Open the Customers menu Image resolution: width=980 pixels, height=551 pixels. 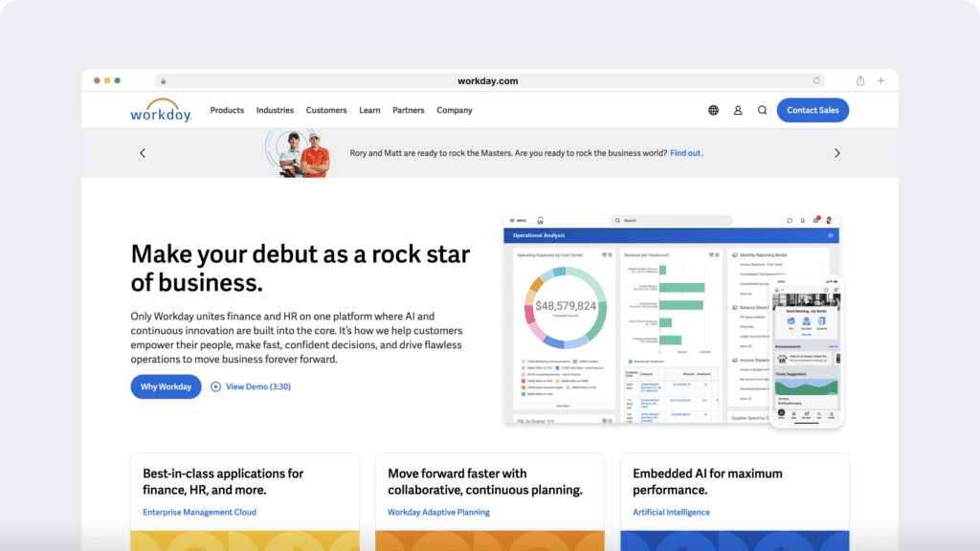point(326,110)
